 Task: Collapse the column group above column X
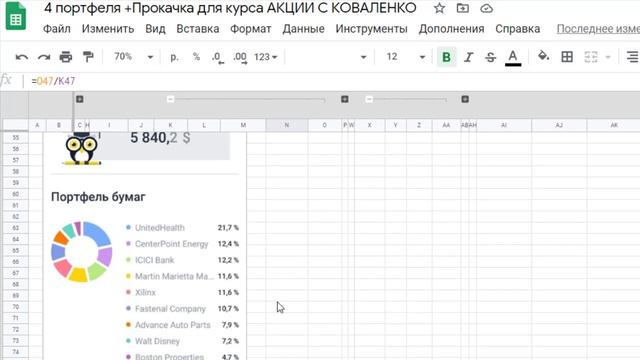click(x=369, y=99)
